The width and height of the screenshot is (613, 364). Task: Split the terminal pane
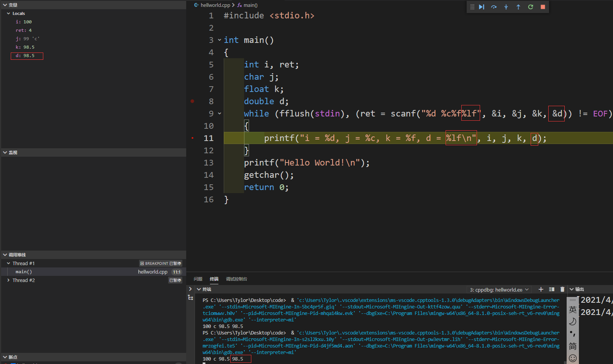point(552,289)
